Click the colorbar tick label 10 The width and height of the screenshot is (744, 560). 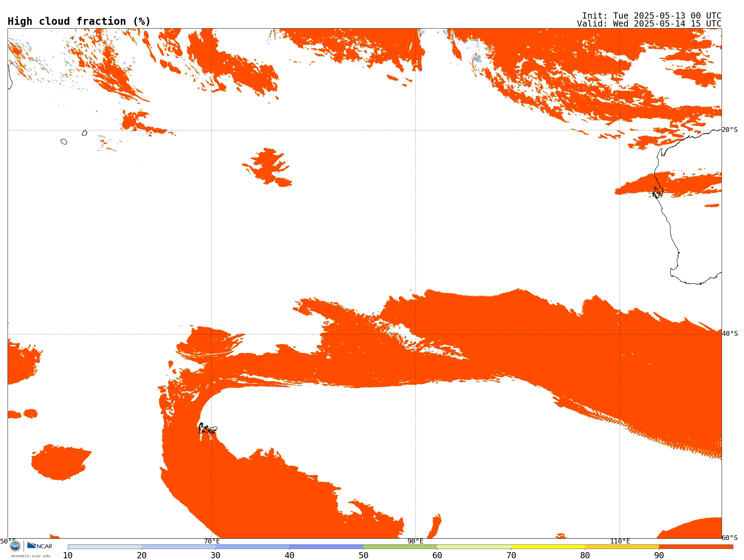tap(68, 555)
